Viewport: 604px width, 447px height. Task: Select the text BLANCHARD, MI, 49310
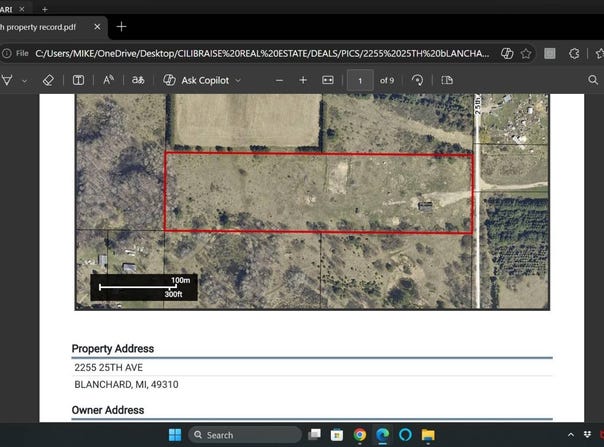[126, 384]
